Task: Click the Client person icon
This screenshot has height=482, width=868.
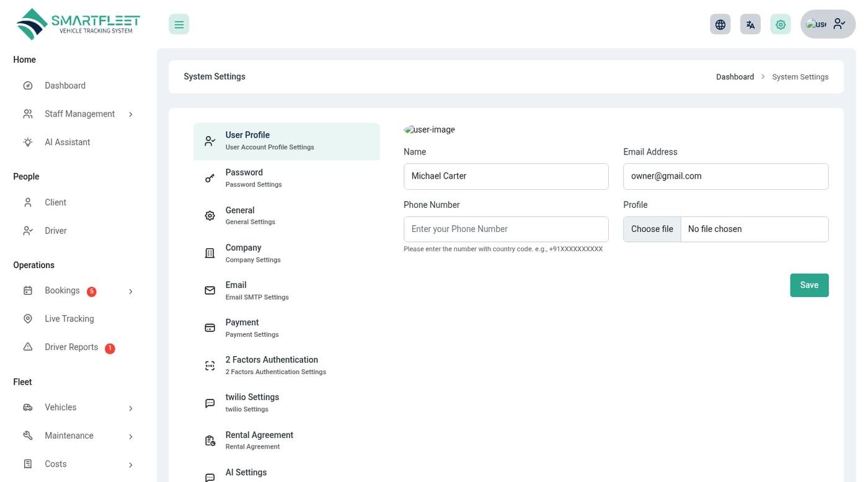Action: [x=28, y=202]
